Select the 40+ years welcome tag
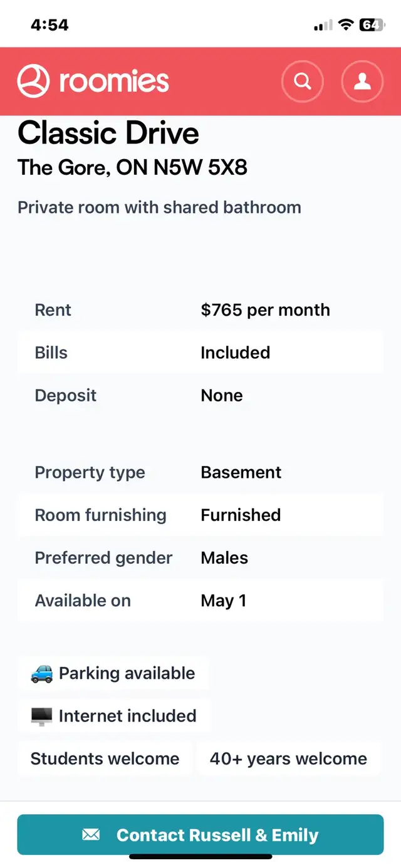 point(288,758)
